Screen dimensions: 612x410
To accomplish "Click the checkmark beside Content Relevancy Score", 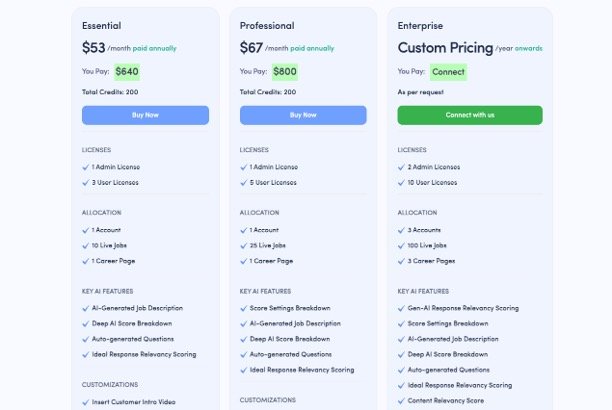I will tap(401, 400).
